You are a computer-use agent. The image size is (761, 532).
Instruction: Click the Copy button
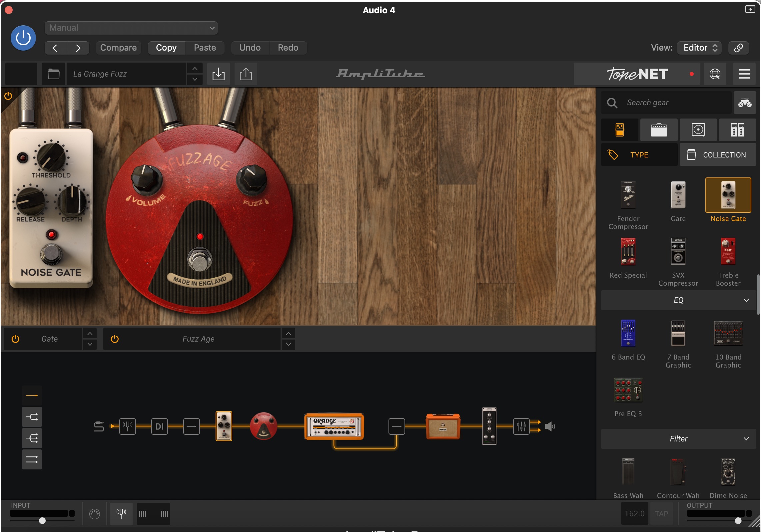[166, 48]
